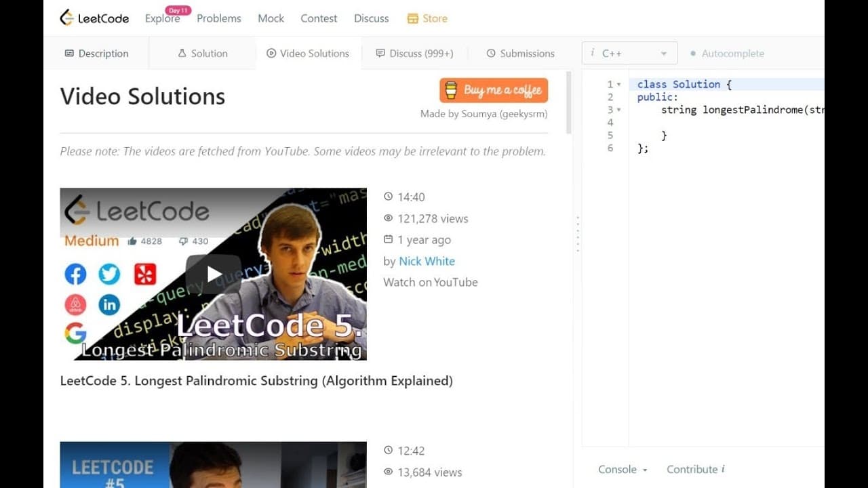Screen dimensions: 868x488
Task: Click the '1 year ago' text
Action: point(425,239)
